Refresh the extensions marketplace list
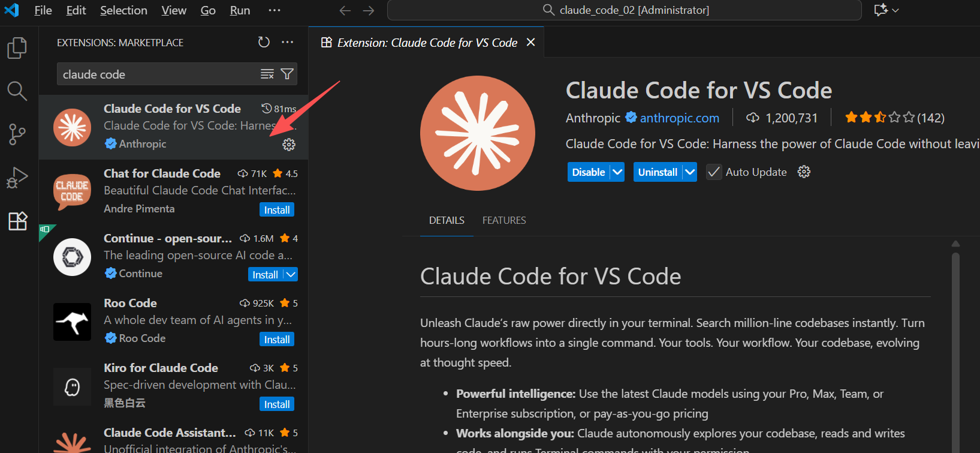 pyautogui.click(x=264, y=42)
